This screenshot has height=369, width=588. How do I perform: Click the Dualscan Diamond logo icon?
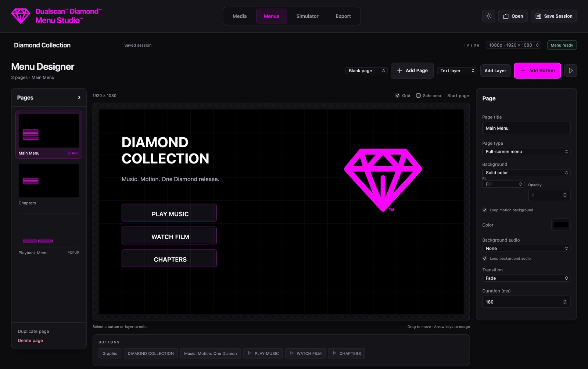click(x=21, y=16)
